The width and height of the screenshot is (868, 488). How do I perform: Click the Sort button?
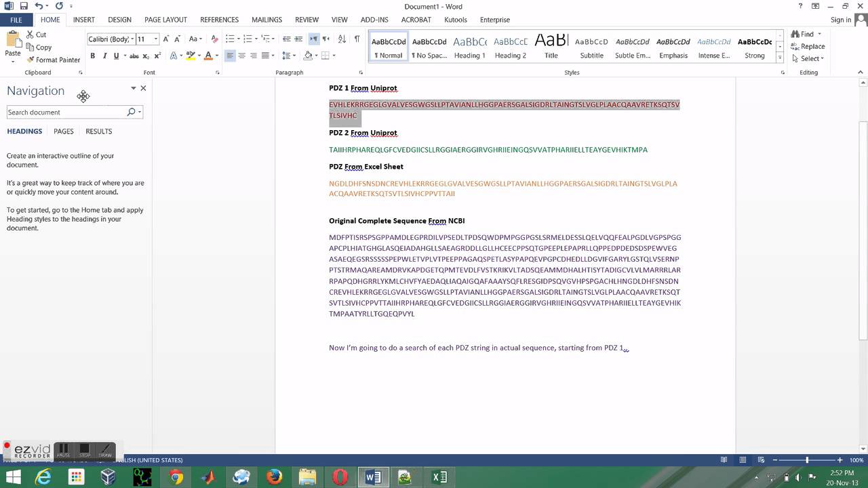click(341, 39)
